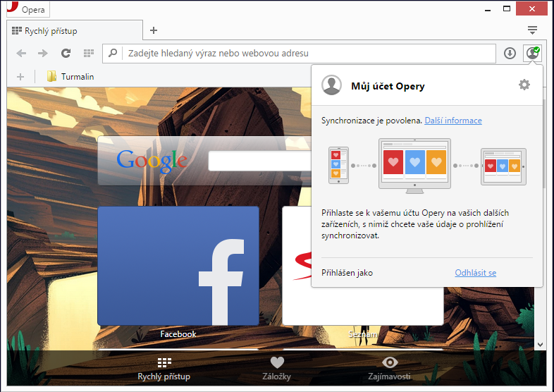
Task: Add bookmark with bookmarks bar plus
Action: (20, 77)
